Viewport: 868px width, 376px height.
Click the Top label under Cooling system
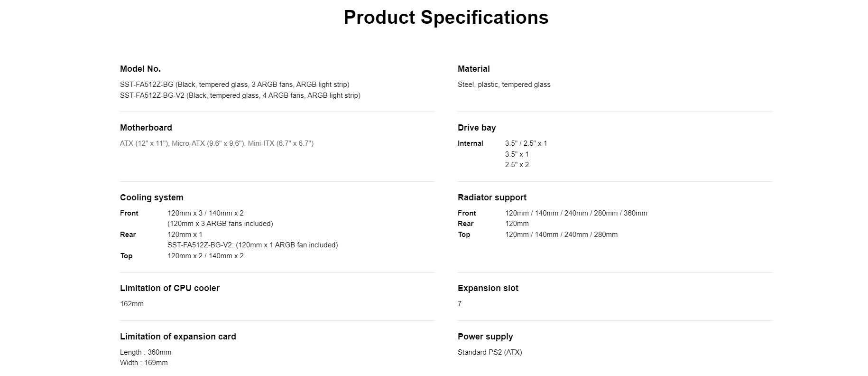tap(126, 256)
